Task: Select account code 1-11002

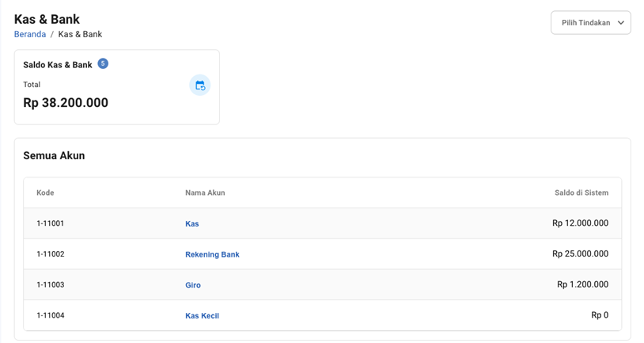Action: pos(51,254)
